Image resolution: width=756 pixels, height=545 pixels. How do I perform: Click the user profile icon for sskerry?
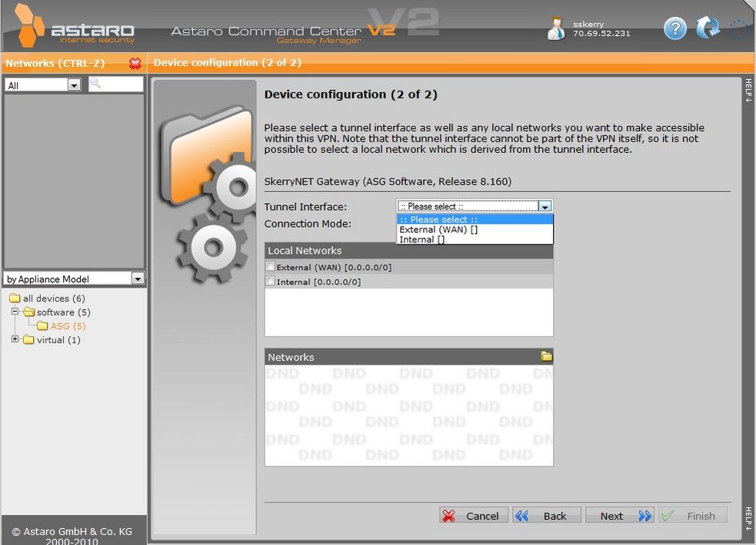coord(555,28)
